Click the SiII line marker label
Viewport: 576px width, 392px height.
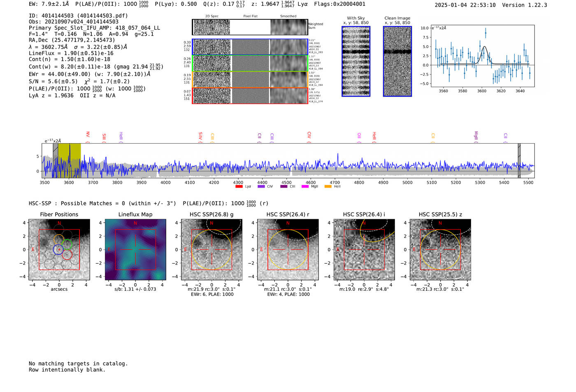point(104,137)
